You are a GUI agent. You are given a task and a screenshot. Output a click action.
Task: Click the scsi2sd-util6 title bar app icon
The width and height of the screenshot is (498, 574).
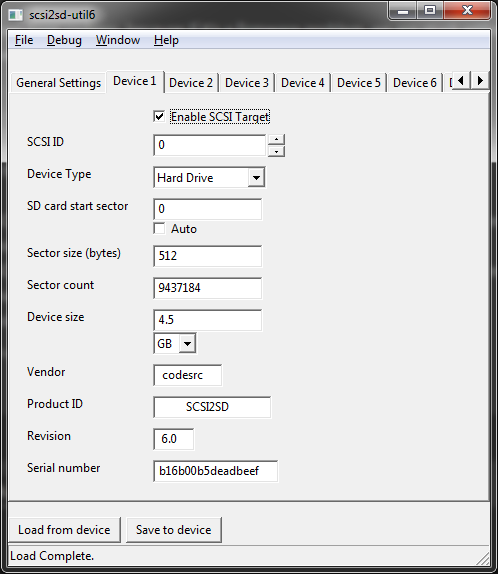(16, 15)
